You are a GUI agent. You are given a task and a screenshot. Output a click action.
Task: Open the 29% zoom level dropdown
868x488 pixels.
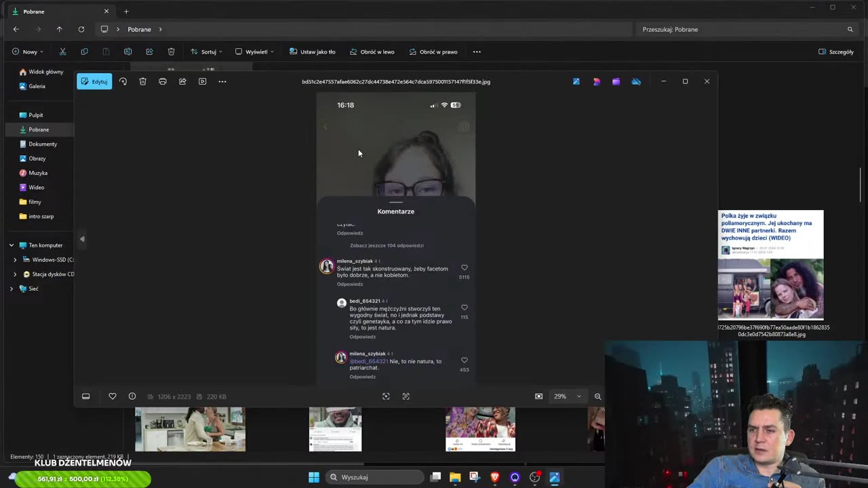568,396
